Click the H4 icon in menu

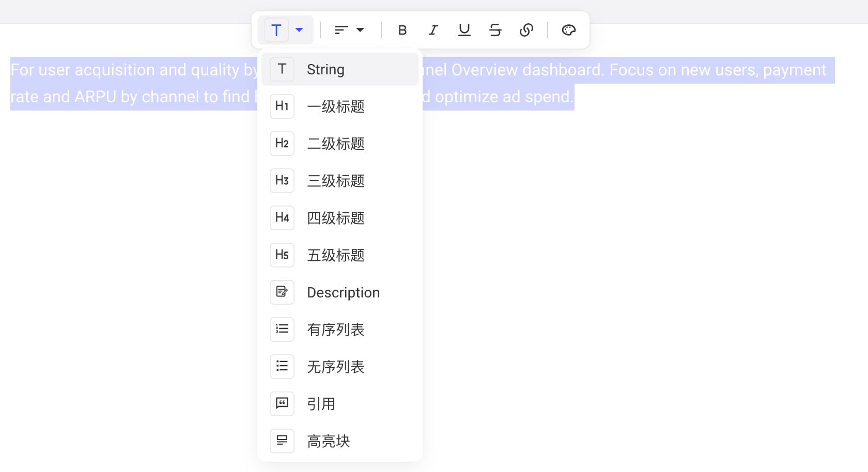pos(282,218)
